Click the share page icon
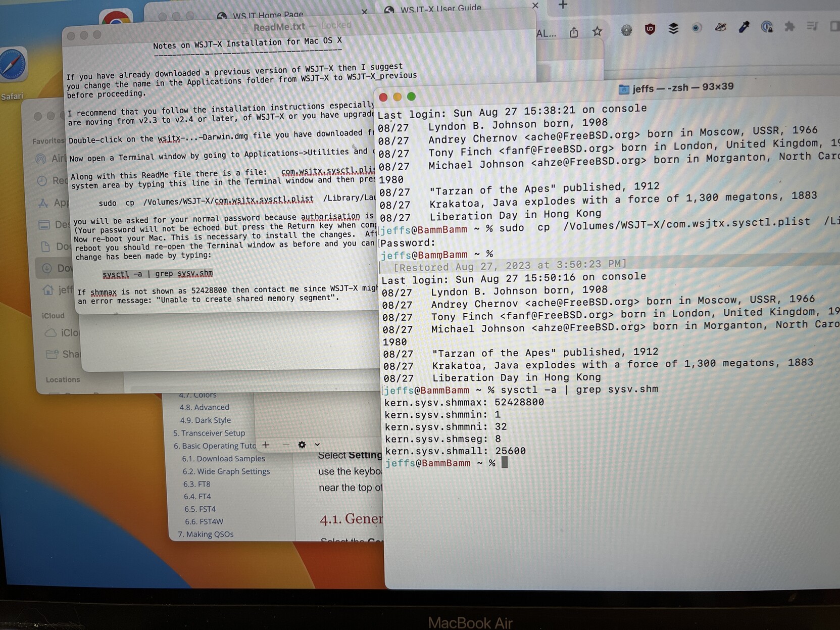Viewport: 840px width, 630px height. 574,33
